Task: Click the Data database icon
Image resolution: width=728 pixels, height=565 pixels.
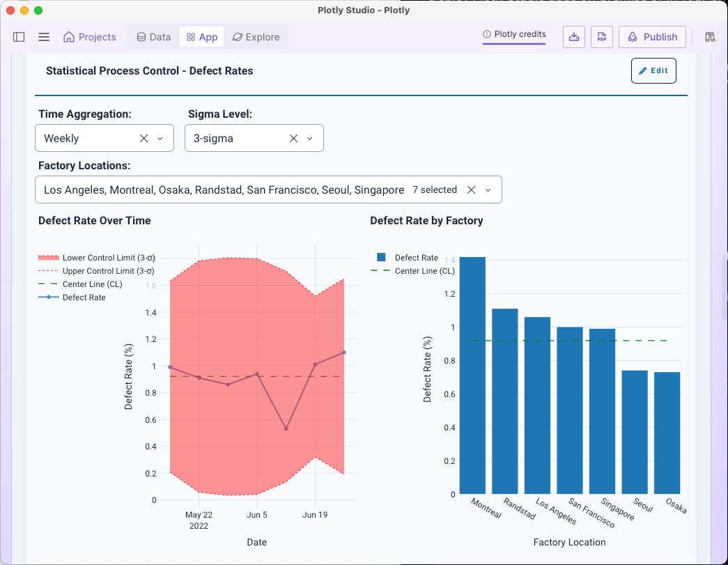Action: point(141,37)
